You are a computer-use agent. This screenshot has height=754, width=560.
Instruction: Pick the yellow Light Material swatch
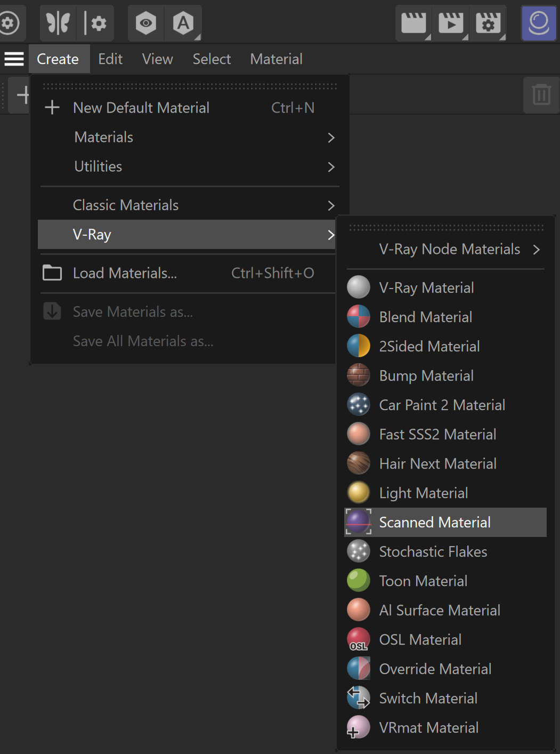tap(359, 493)
